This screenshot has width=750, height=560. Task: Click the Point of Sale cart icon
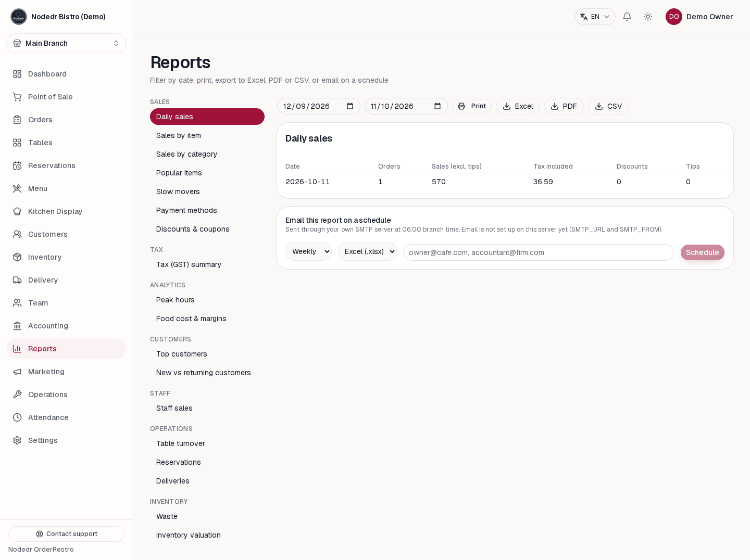(x=17, y=97)
